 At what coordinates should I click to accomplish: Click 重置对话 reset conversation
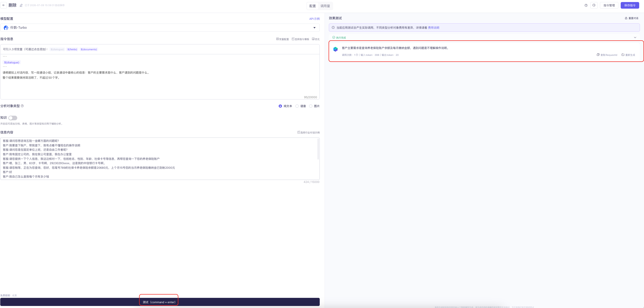(x=632, y=18)
